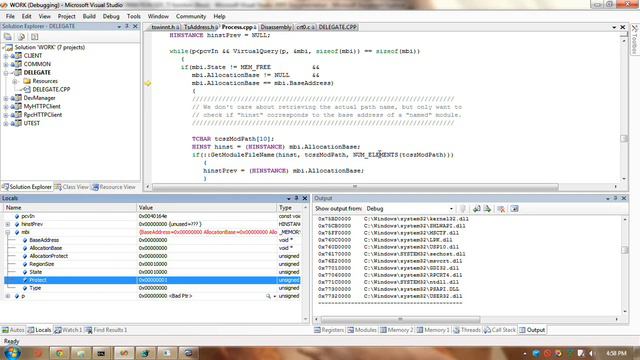Open the Visual Studio taskbar button

(x=123, y=353)
